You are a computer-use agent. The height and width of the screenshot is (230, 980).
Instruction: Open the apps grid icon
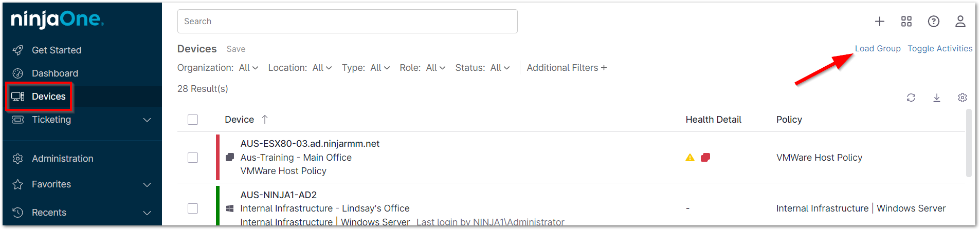pos(906,21)
